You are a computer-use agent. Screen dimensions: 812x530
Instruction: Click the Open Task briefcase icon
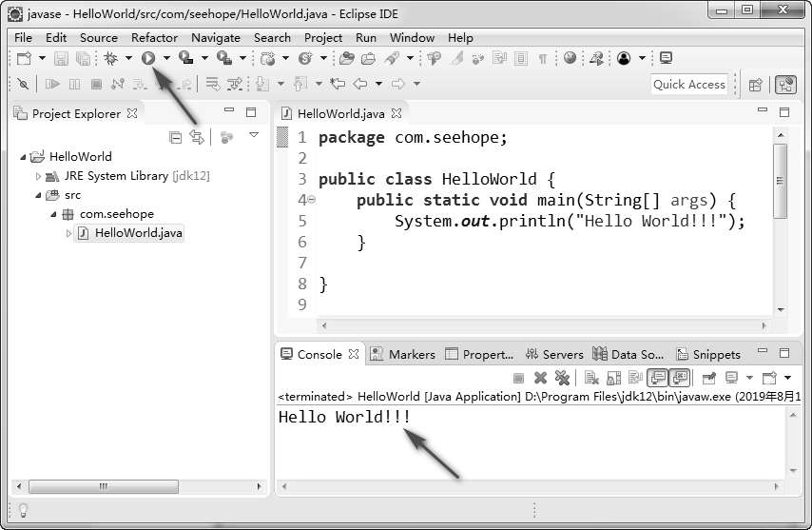click(368, 59)
